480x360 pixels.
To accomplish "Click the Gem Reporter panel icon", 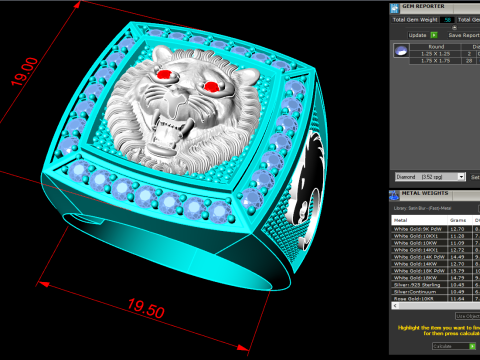I will (x=394, y=8).
